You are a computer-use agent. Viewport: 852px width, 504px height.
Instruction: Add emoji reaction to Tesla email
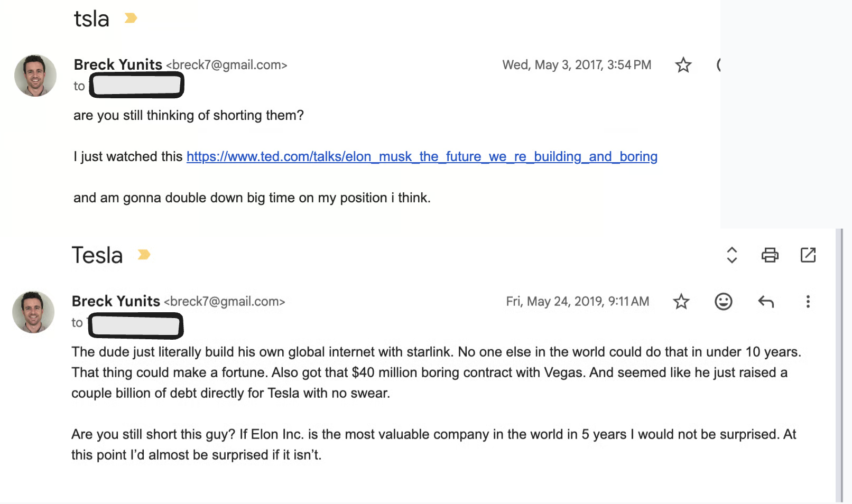[724, 302]
